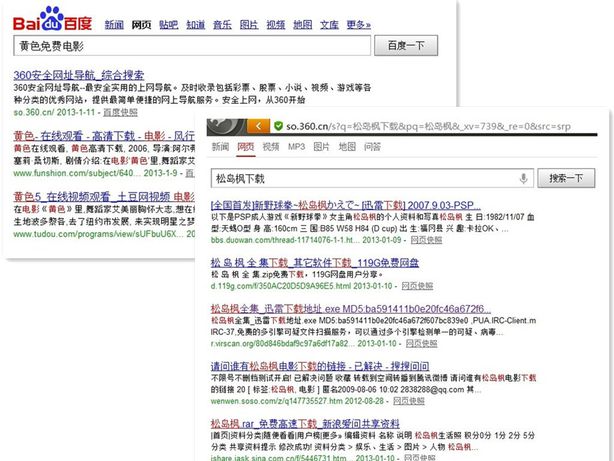The image size is (614, 461).
Task: Click the Baidu search box with 黄色免费电影
Action: (x=192, y=46)
